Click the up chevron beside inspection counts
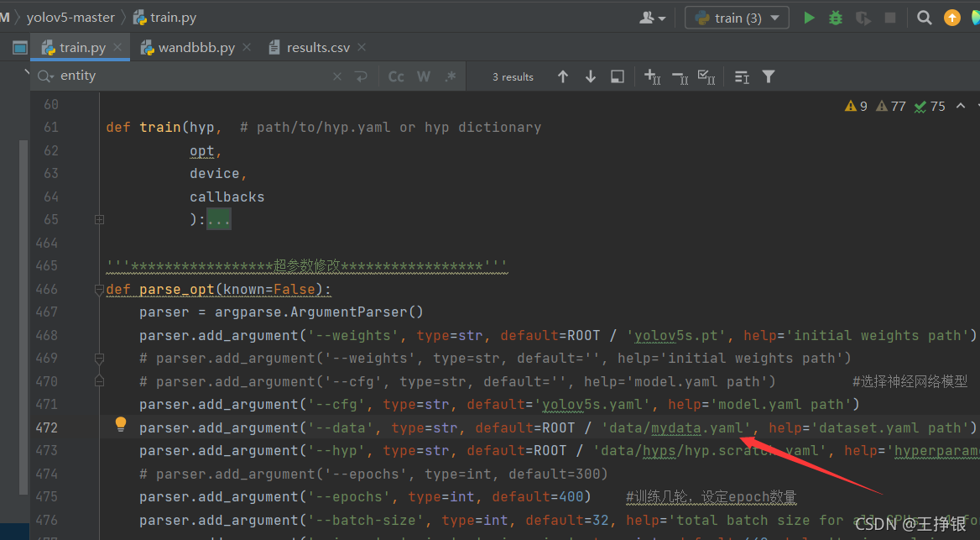Screen dimensions: 980x540 961,106
